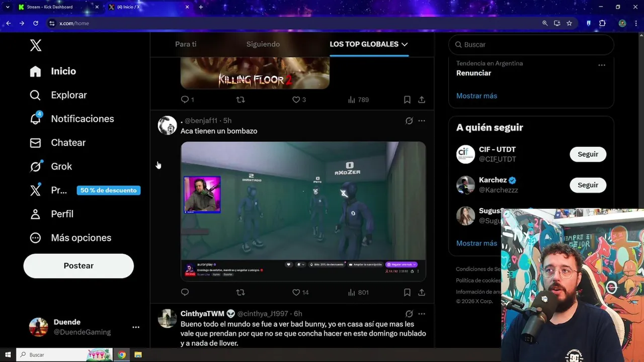This screenshot has height=362, width=644.
Task: Bookmark the Killing Floor 2 post
Action: click(x=407, y=100)
